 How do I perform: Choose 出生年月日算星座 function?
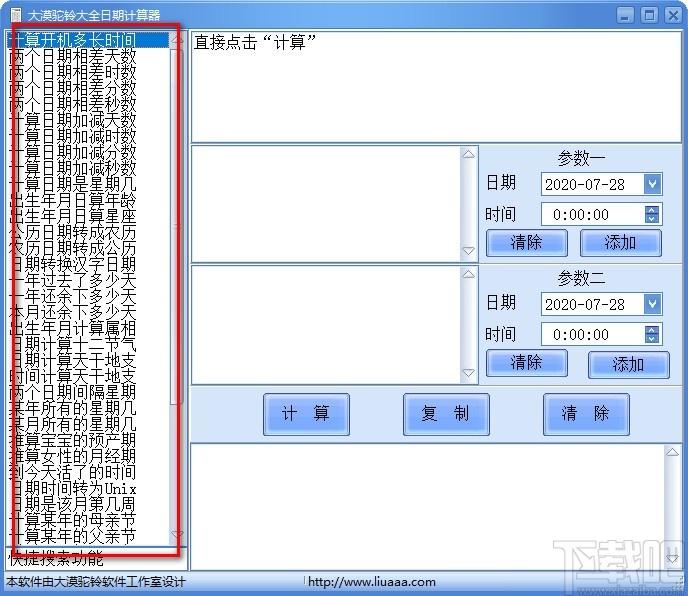pyautogui.click(x=88, y=216)
